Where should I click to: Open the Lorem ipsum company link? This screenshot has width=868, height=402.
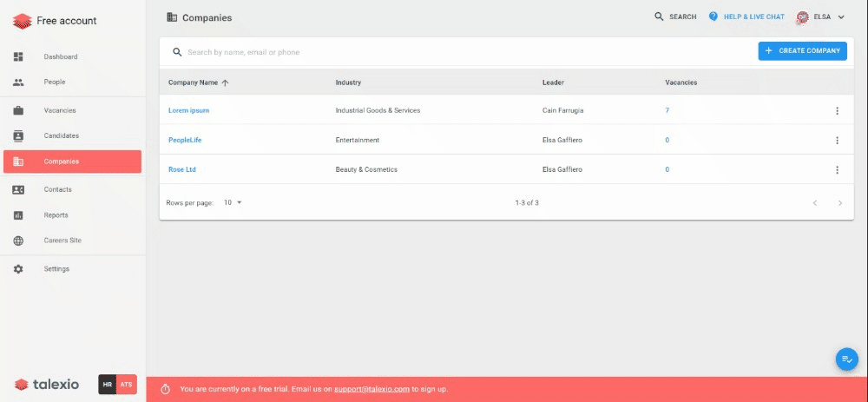point(188,111)
